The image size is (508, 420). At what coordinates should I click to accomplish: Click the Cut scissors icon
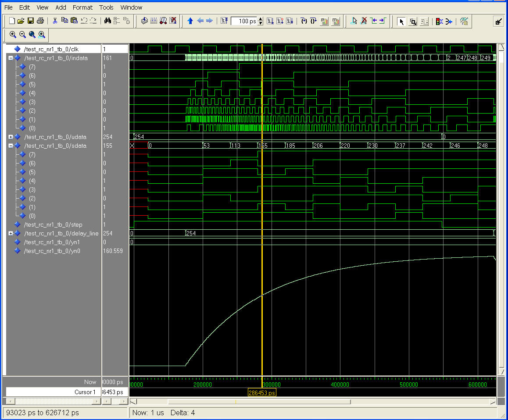point(55,21)
